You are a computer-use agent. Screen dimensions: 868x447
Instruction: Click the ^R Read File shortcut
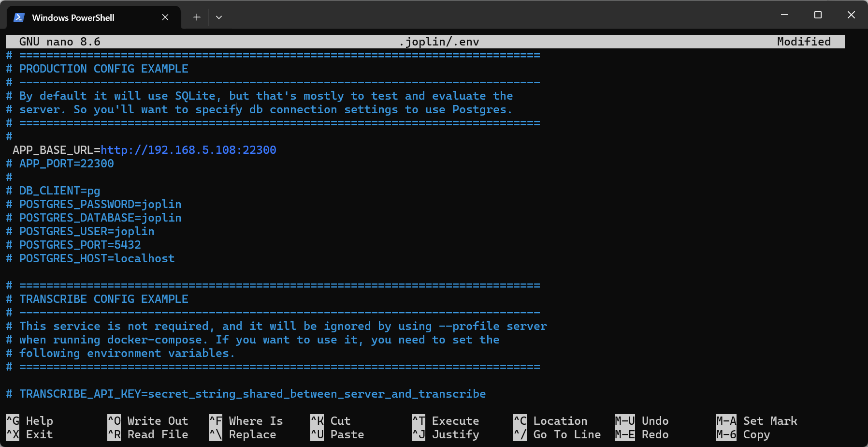pos(148,434)
